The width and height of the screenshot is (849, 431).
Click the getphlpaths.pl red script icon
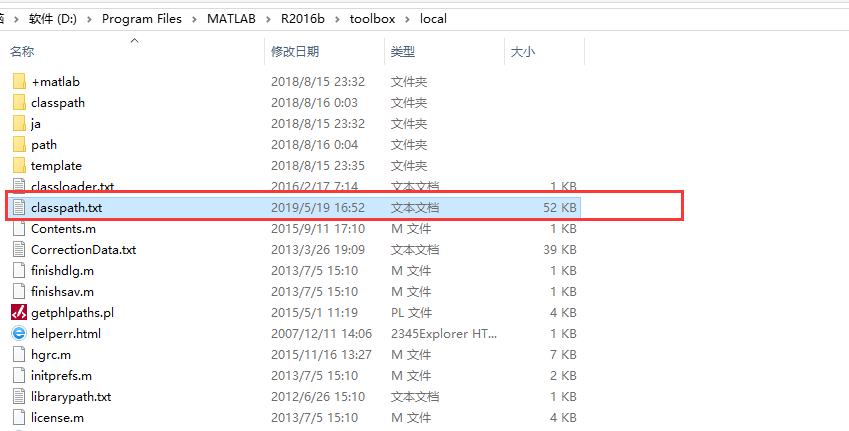point(19,312)
